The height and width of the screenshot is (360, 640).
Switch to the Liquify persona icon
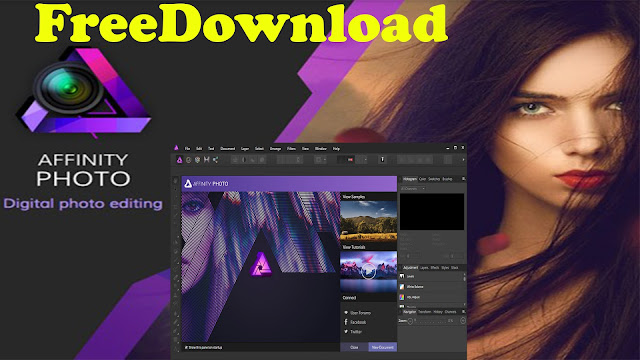pos(189,160)
